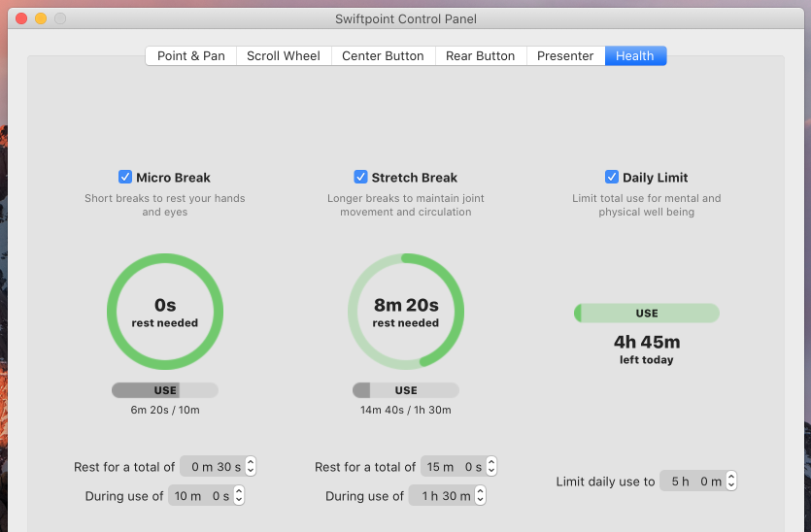811x532 pixels.
Task: Close the Swiftpoint Control Panel window
Action: 21,18
